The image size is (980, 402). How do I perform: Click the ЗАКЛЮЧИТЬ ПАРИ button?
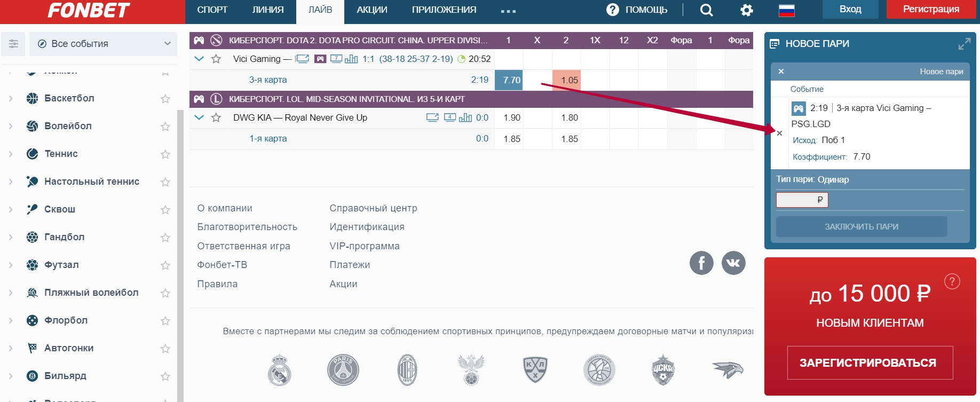[x=862, y=226]
